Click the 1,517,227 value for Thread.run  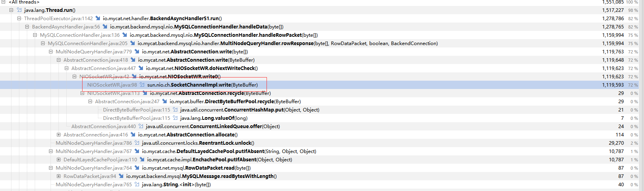[x=613, y=10]
